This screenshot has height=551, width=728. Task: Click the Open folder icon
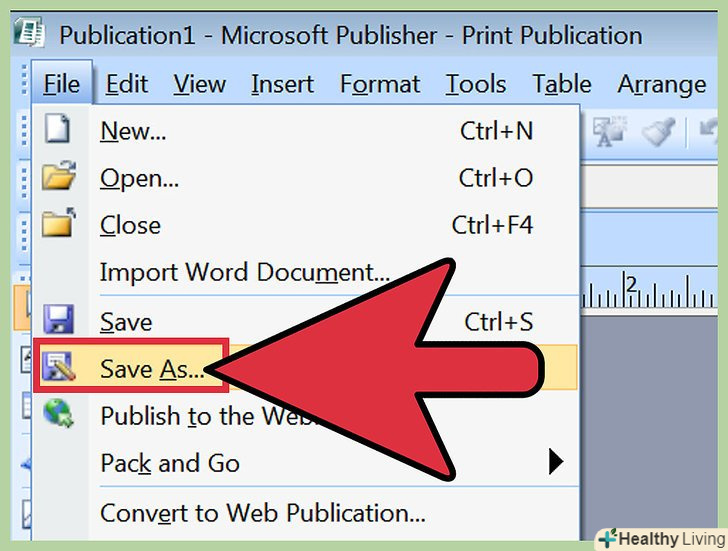[x=58, y=175]
